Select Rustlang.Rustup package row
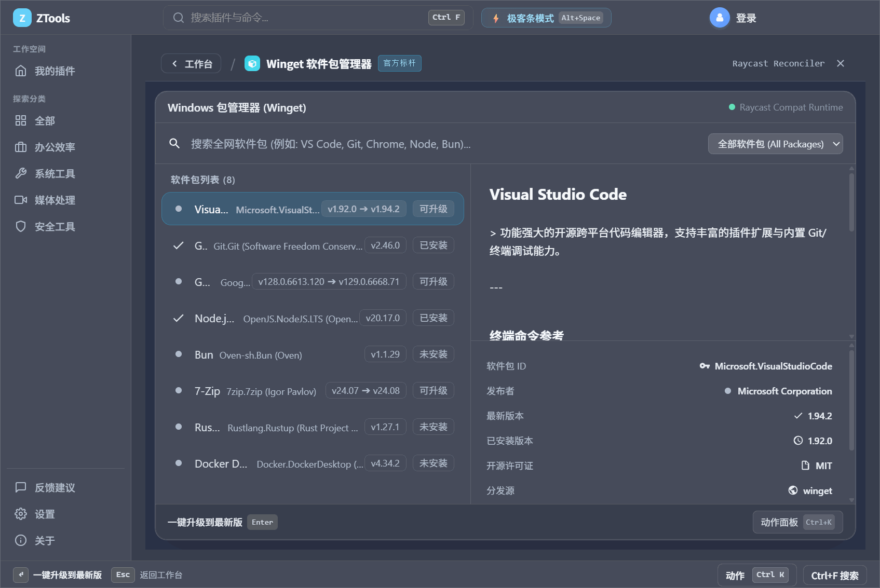The width and height of the screenshot is (880, 588). click(313, 427)
